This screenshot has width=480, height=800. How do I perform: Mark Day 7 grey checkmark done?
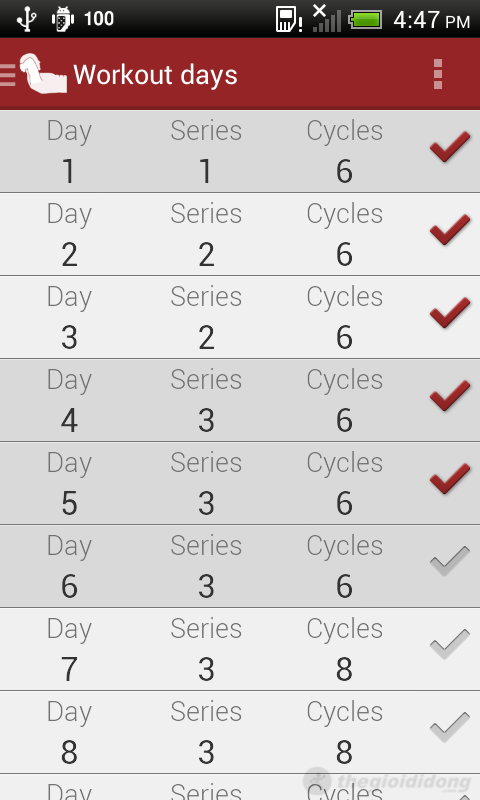(450, 644)
